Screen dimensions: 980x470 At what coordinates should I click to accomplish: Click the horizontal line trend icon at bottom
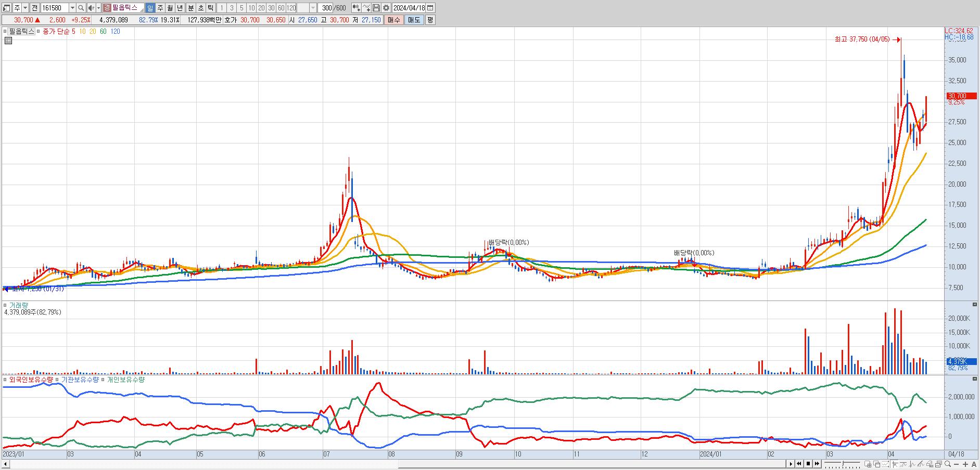903,464
